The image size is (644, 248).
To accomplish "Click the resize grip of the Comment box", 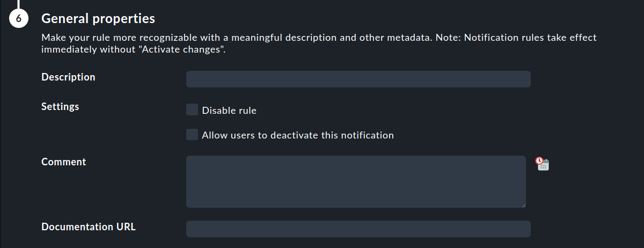I will (523, 205).
